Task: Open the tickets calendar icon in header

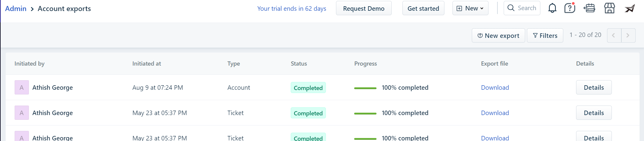Action: click(x=589, y=8)
